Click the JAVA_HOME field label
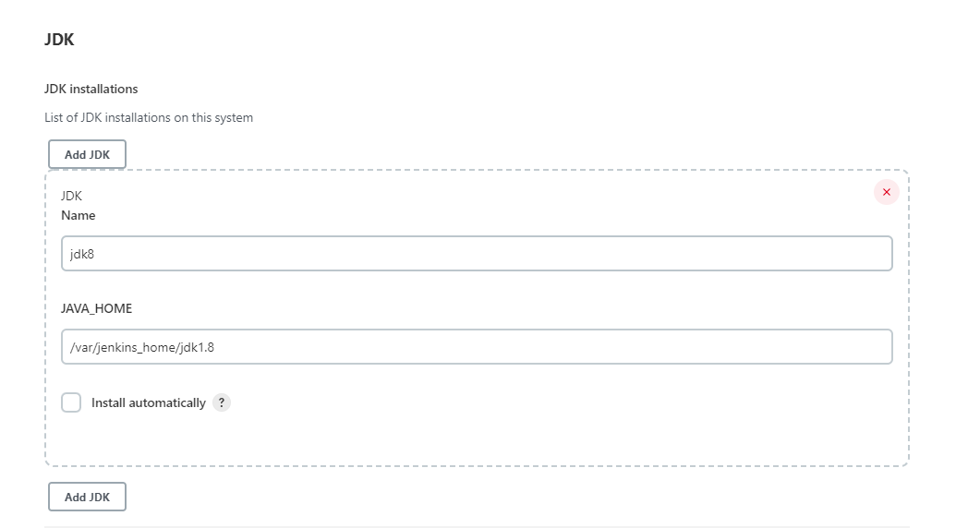Image resolution: width=980 pixels, height=528 pixels. [96, 308]
